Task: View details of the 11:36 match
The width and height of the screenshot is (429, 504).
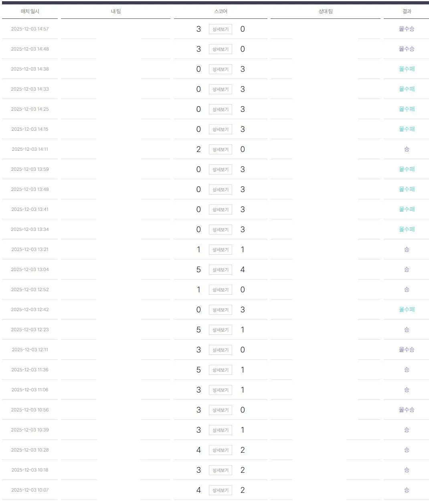Action: pos(220,370)
